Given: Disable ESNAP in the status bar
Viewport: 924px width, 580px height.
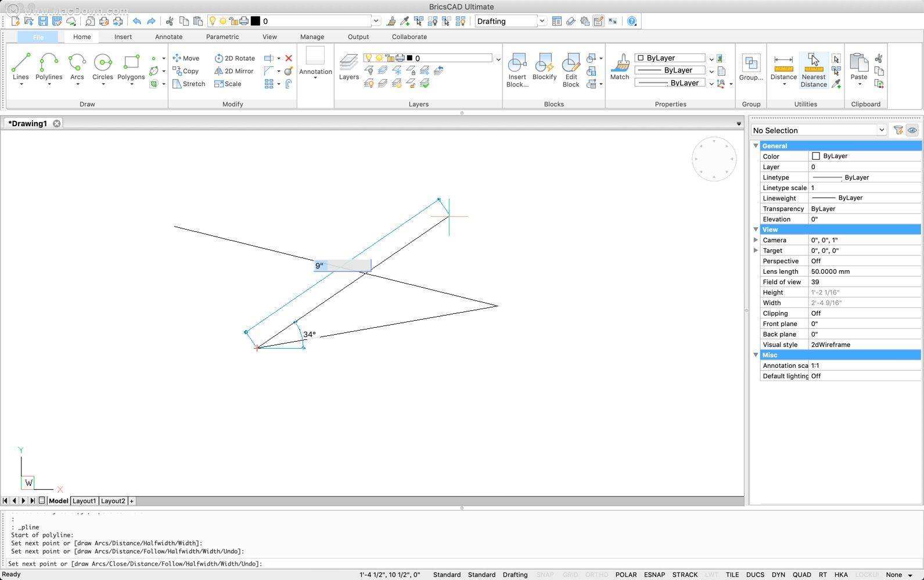Looking at the screenshot, I should (654, 575).
